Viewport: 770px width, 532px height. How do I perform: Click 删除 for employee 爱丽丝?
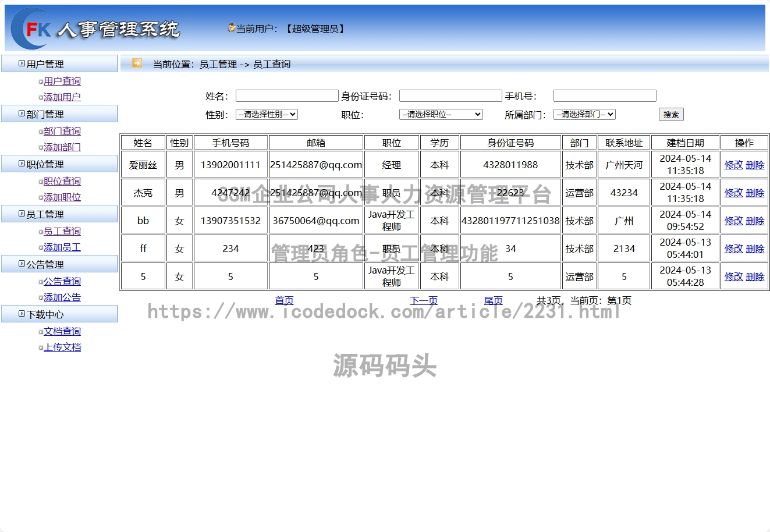(755, 165)
